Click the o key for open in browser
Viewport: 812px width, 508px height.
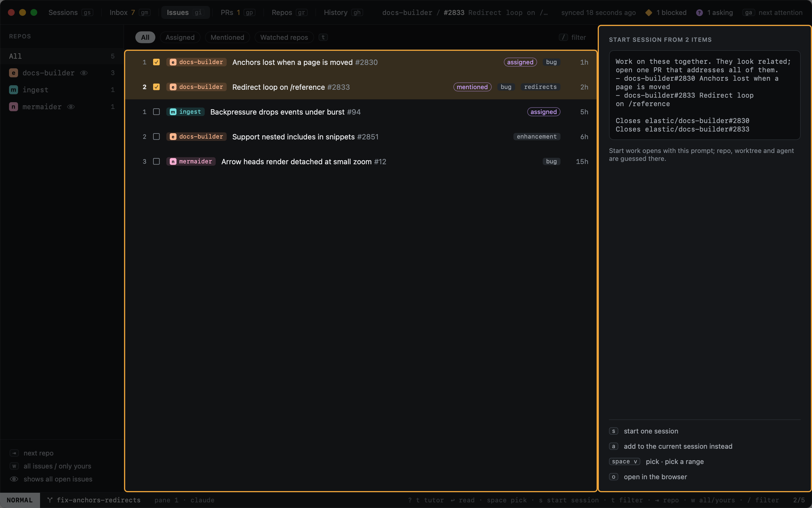point(614,477)
